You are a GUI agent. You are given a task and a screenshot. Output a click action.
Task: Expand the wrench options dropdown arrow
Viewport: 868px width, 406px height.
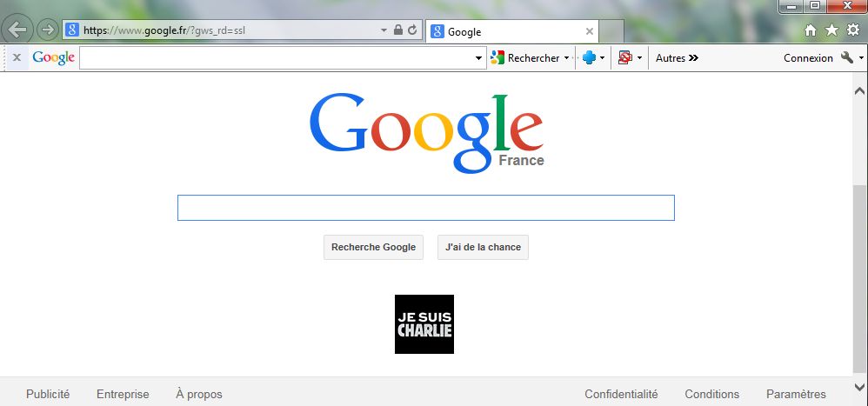(x=861, y=58)
